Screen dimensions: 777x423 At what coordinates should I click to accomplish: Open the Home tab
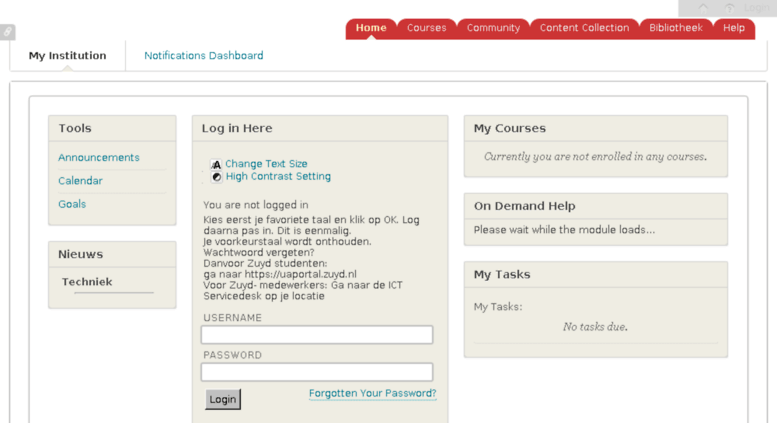(x=371, y=28)
